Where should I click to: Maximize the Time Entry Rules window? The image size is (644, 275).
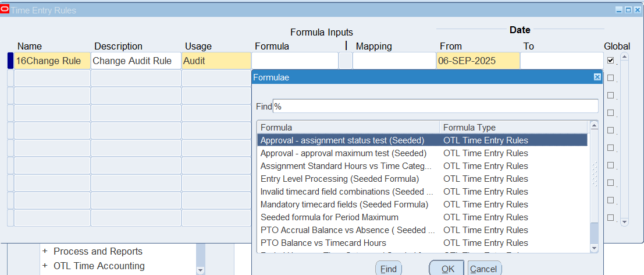[629, 10]
